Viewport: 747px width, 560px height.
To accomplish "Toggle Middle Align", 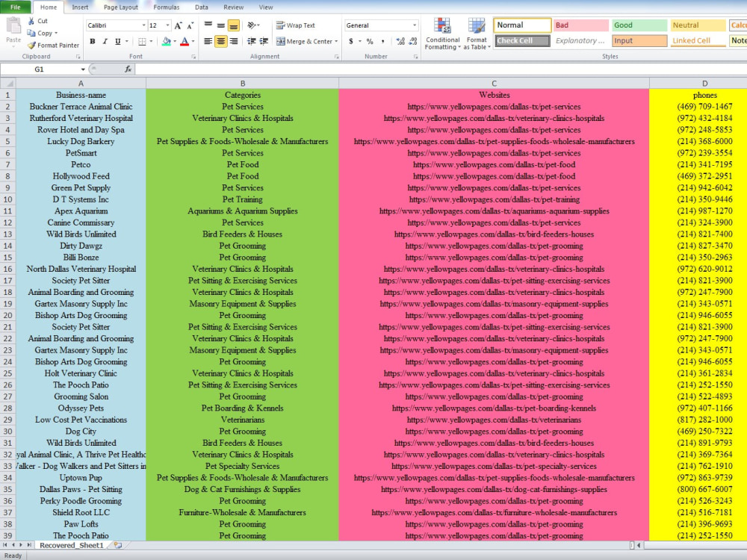I will (x=220, y=25).
